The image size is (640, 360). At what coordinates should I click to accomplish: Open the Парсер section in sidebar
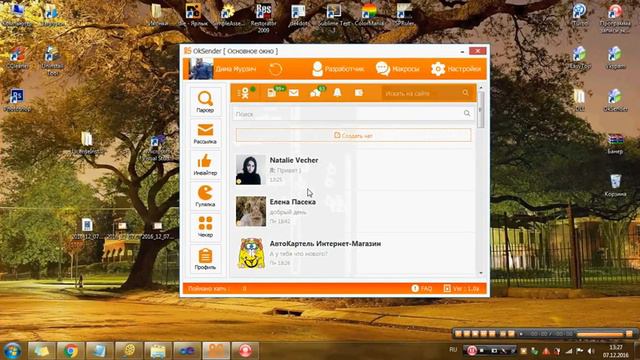[205, 102]
